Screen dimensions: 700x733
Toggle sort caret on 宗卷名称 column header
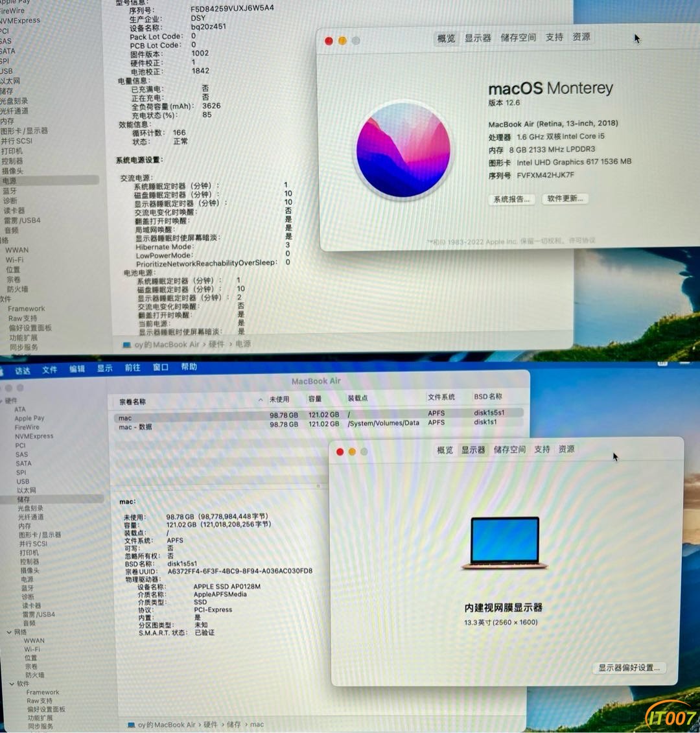tap(261, 400)
